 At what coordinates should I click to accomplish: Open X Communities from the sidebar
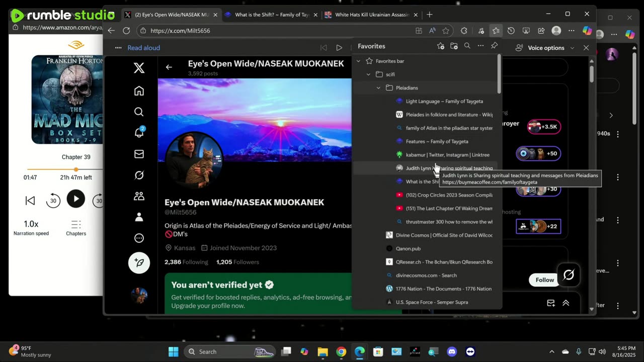[x=139, y=196]
